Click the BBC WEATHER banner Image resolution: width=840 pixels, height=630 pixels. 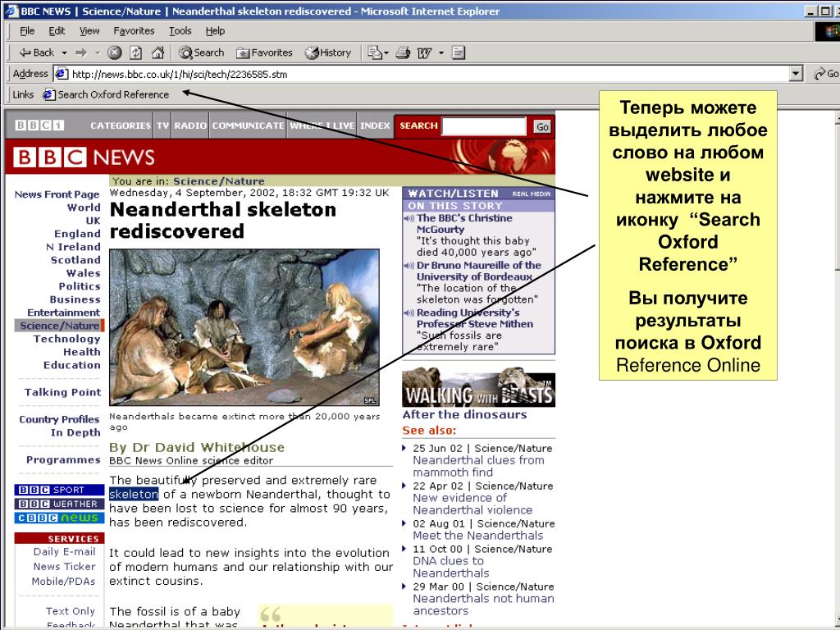[x=59, y=504]
